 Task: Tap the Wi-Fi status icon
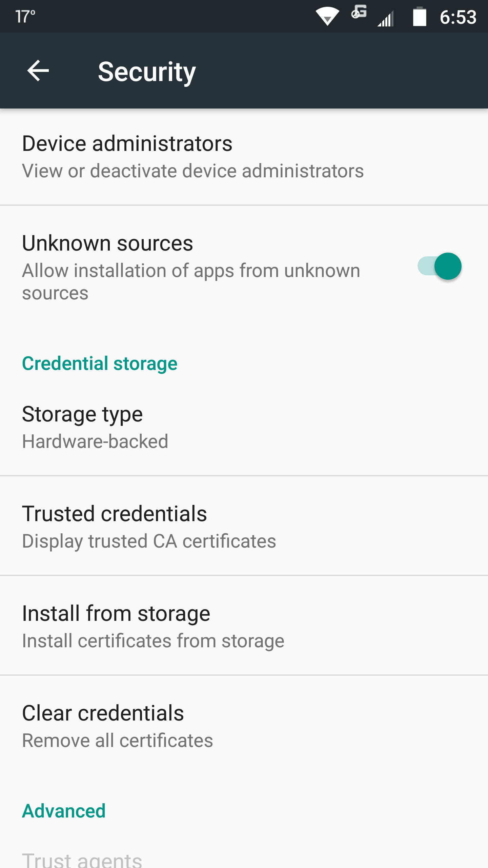pyautogui.click(x=327, y=16)
